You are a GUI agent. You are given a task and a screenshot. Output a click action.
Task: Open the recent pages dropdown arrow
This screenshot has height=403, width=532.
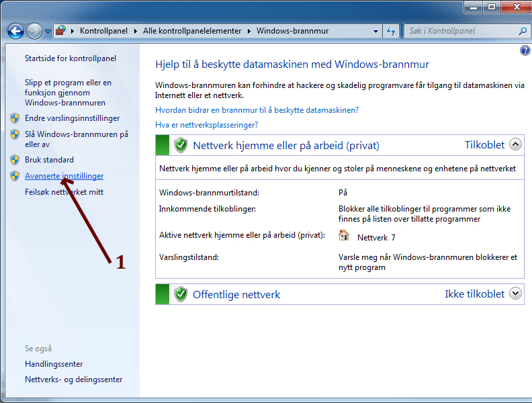coord(48,32)
